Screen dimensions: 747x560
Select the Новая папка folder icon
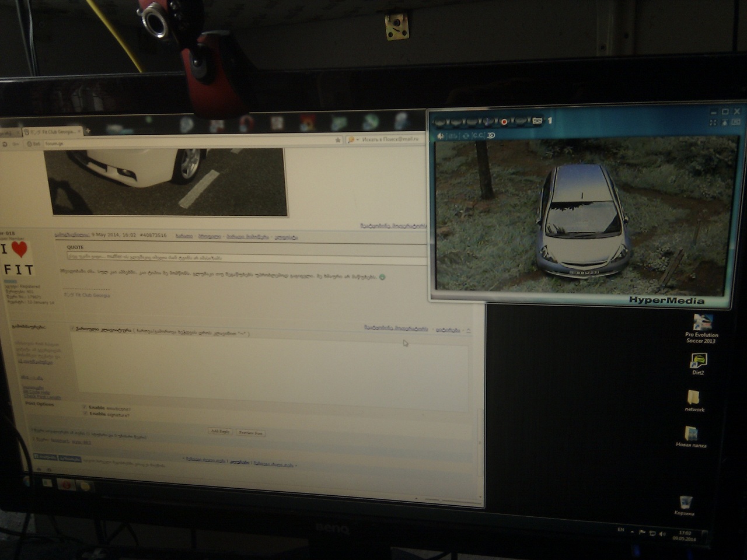point(691,437)
